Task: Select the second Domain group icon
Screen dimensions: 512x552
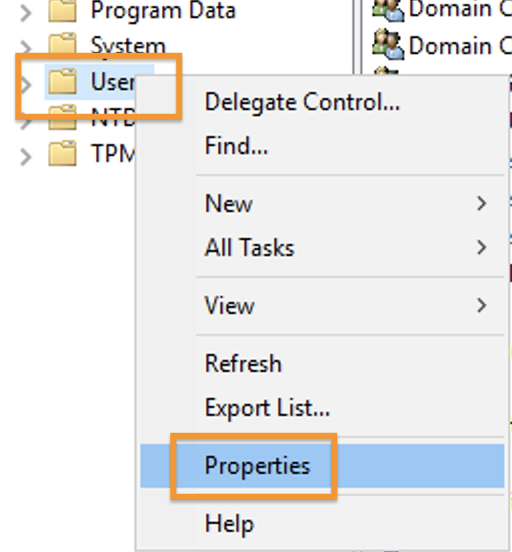Action: [x=388, y=45]
